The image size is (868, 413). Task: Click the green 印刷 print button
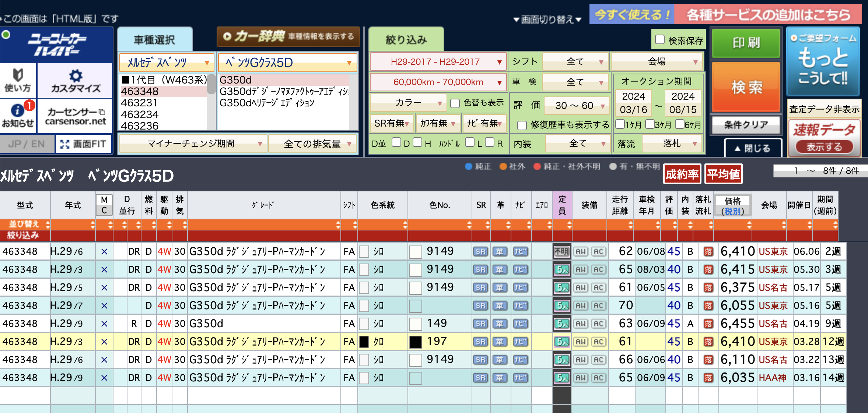pos(746,43)
